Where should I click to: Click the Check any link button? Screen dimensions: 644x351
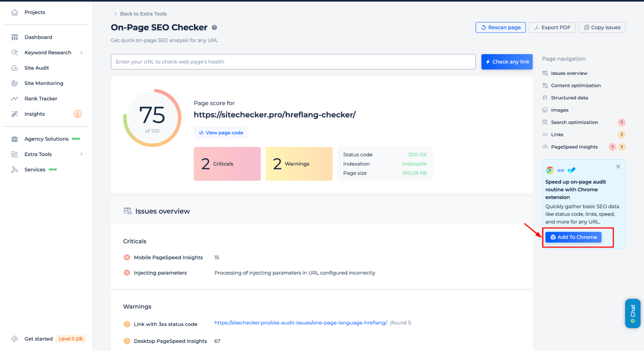pyautogui.click(x=507, y=62)
